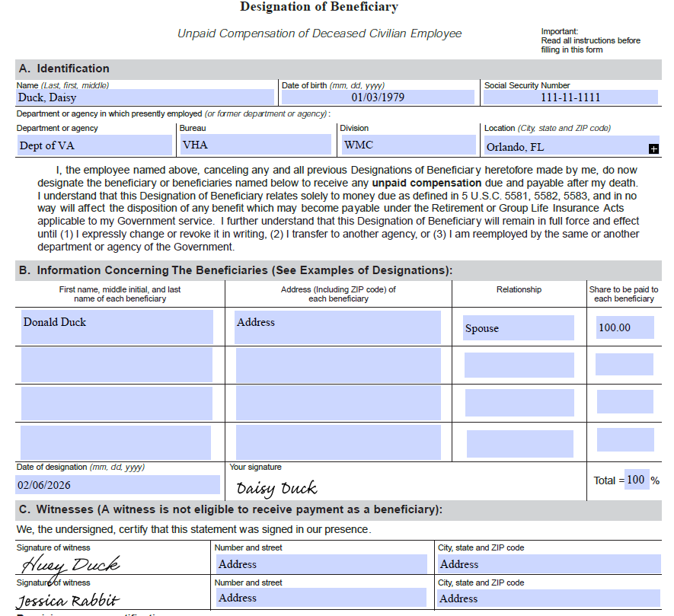Select the Bureau field showing VHA
The height and width of the screenshot is (616, 674).
click(256, 145)
